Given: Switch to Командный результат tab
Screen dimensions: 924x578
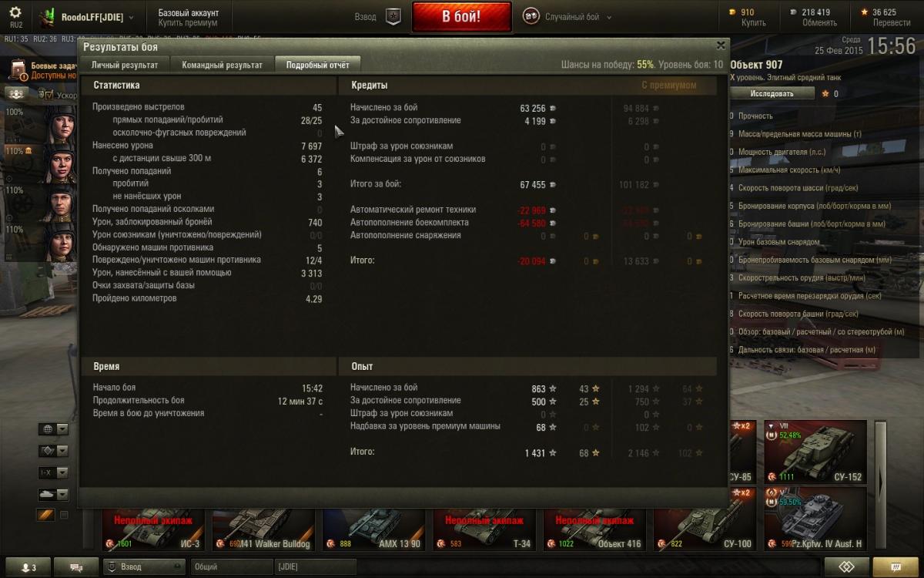Looking at the screenshot, I should [x=222, y=65].
